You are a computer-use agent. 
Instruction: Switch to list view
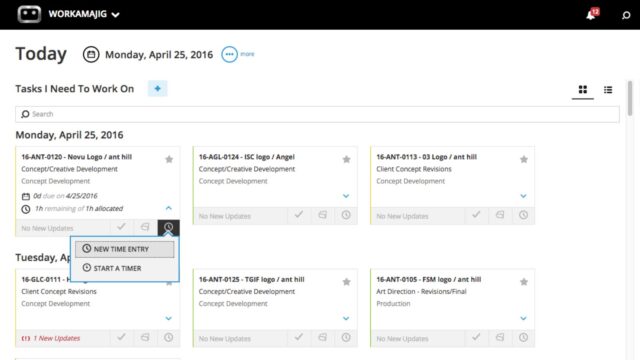(x=608, y=89)
